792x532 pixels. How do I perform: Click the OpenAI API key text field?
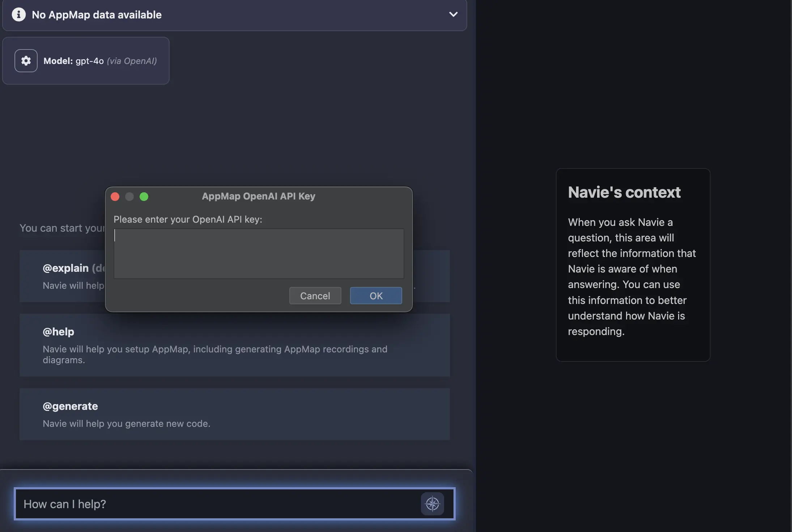click(259, 254)
